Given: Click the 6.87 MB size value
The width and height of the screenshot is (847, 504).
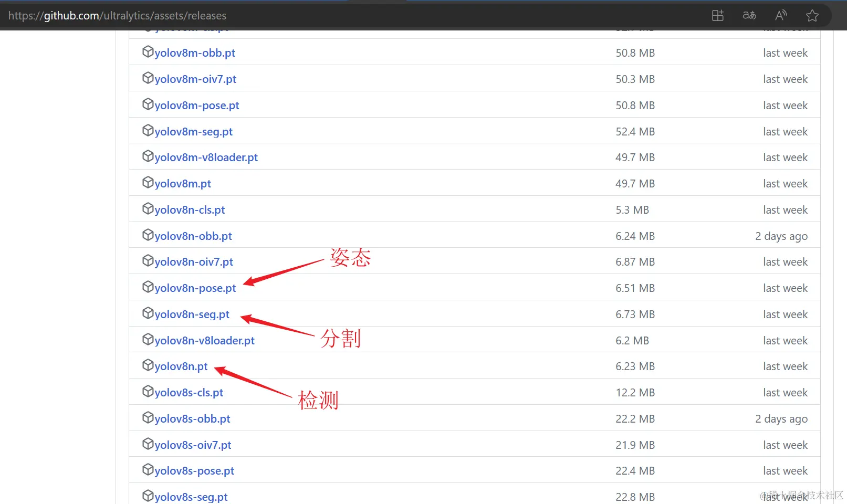Looking at the screenshot, I should [635, 262].
